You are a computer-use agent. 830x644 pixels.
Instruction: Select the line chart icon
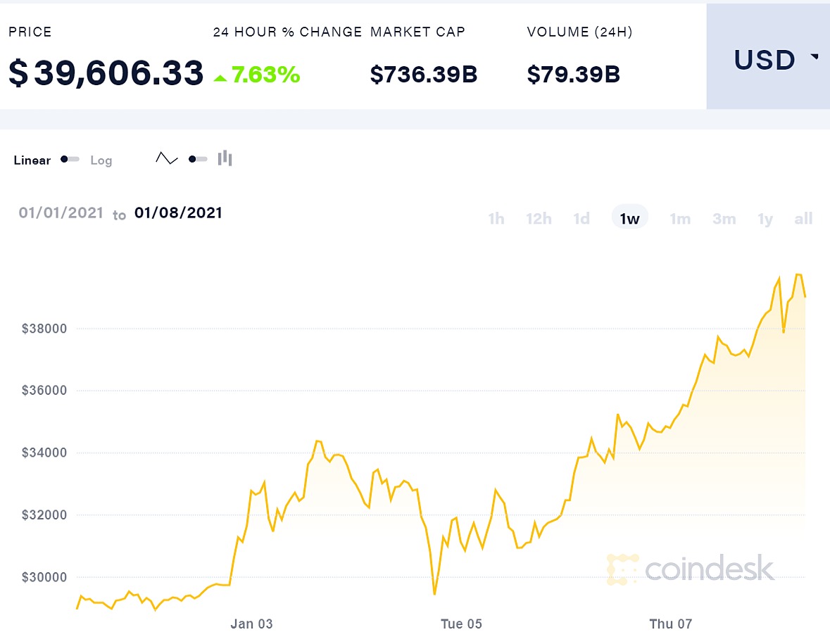(x=166, y=158)
